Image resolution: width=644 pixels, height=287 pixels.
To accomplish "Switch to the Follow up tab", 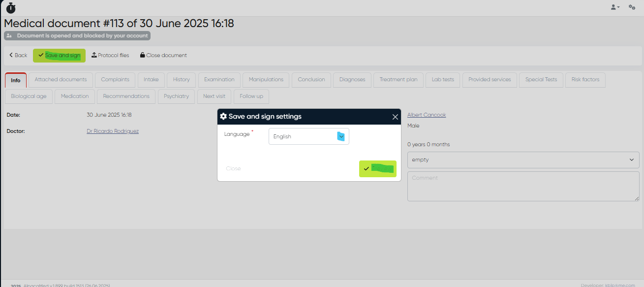I will (251, 96).
